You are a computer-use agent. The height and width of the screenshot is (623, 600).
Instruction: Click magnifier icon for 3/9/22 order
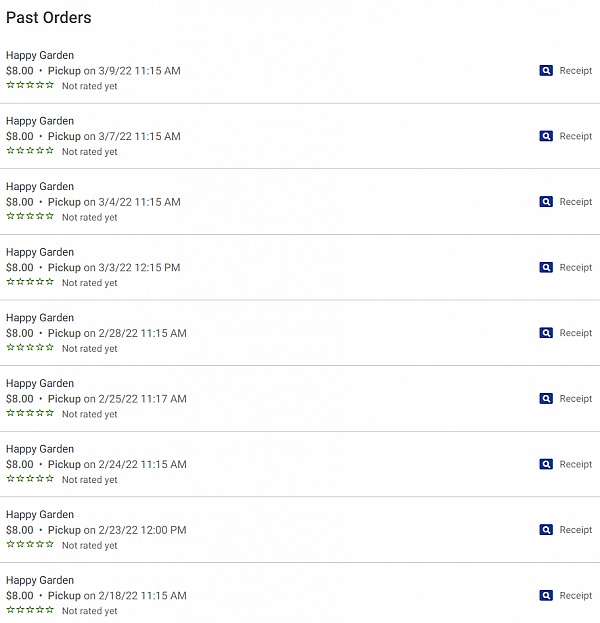point(546,71)
